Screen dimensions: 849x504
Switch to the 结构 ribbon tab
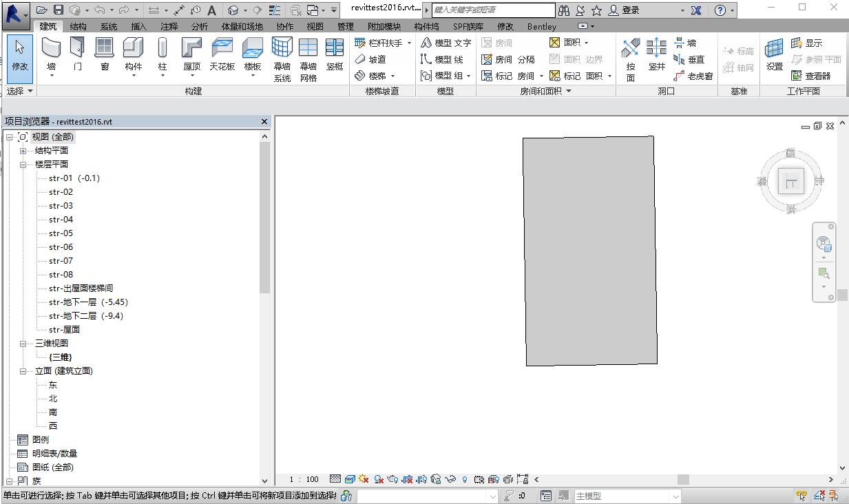pyautogui.click(x=78, y=26)
